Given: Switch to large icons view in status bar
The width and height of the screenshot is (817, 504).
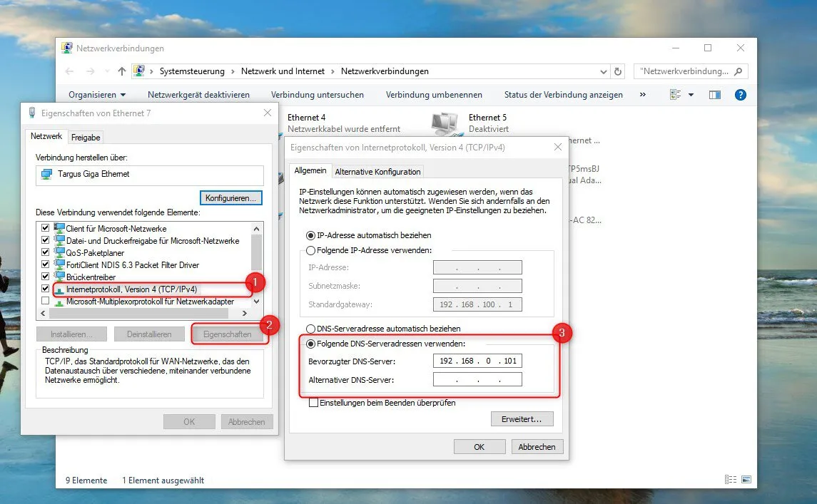Looking at the screenshot, I should point(746,480).
